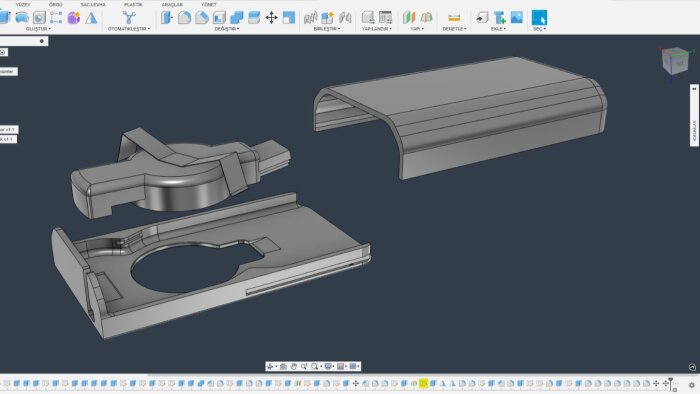Select the Combine bodies tool
This screenshot has height=394, width=700.
pos(237,17)
